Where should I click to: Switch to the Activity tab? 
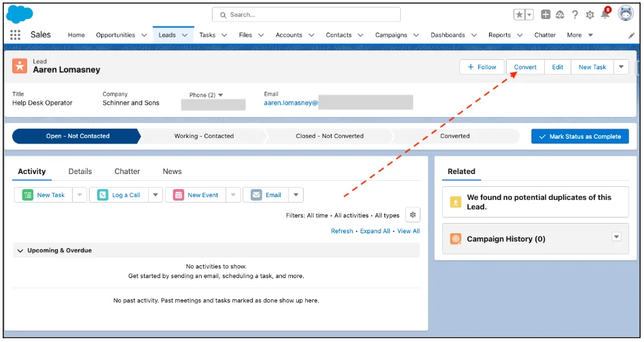click(32, 171)
